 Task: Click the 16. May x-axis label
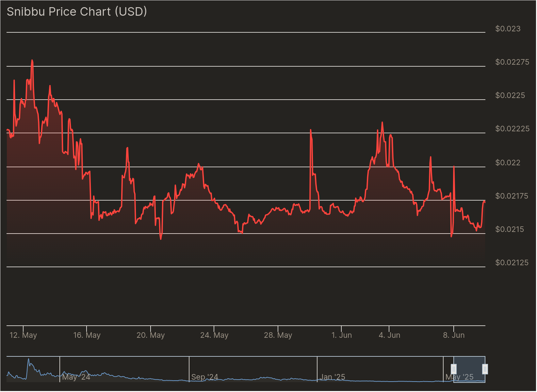(87, 335)
